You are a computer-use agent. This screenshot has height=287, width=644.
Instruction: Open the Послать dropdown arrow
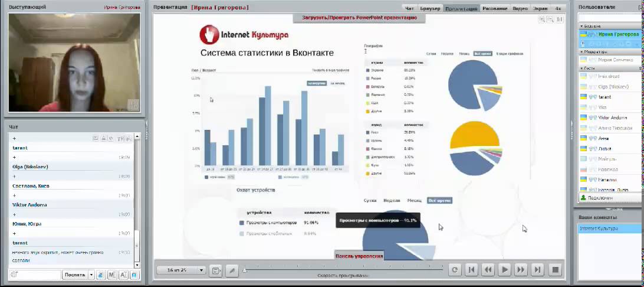pyautogui.click(x=91, y=275)
